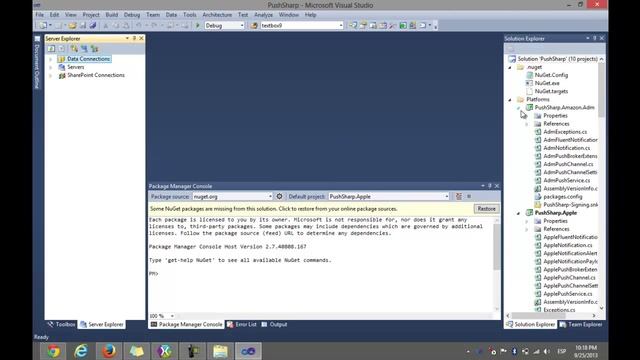Image resolution: width=640 pixels, height=360 pixels.
Task: Open Firefox from the taskbar
Action: 109,351
